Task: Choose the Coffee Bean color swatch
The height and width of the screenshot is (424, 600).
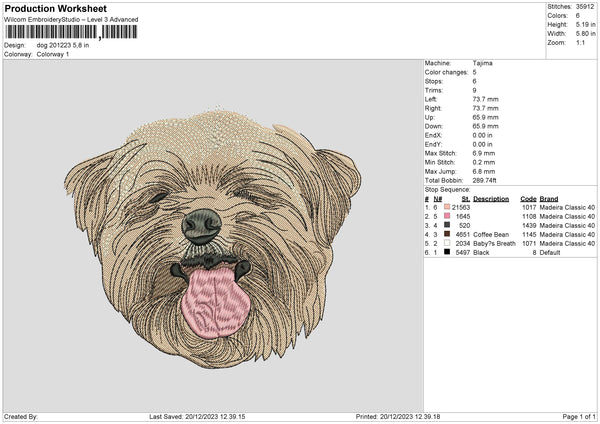Action: (445, 234)
